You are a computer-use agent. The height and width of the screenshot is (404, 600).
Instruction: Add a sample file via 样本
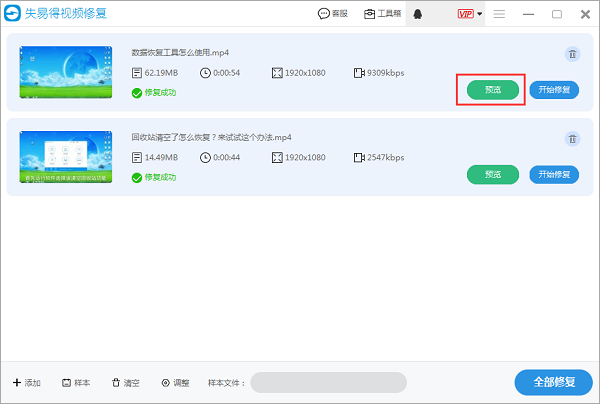coord(76,383)
